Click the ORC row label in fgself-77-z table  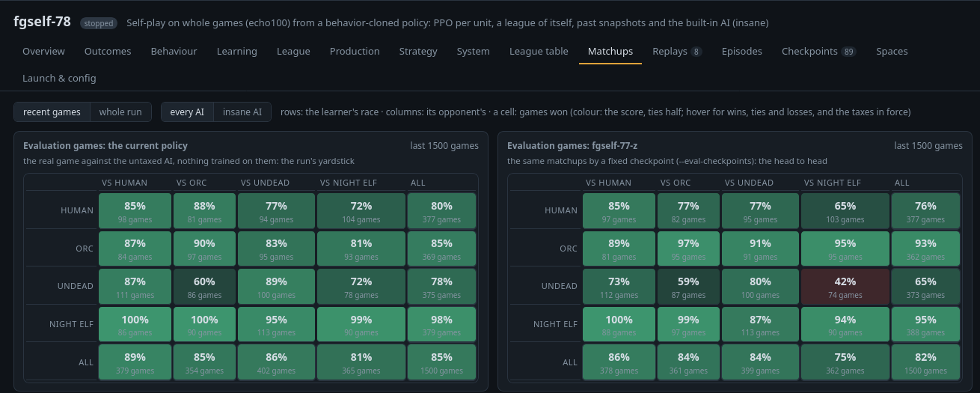[x=569, y=249]
